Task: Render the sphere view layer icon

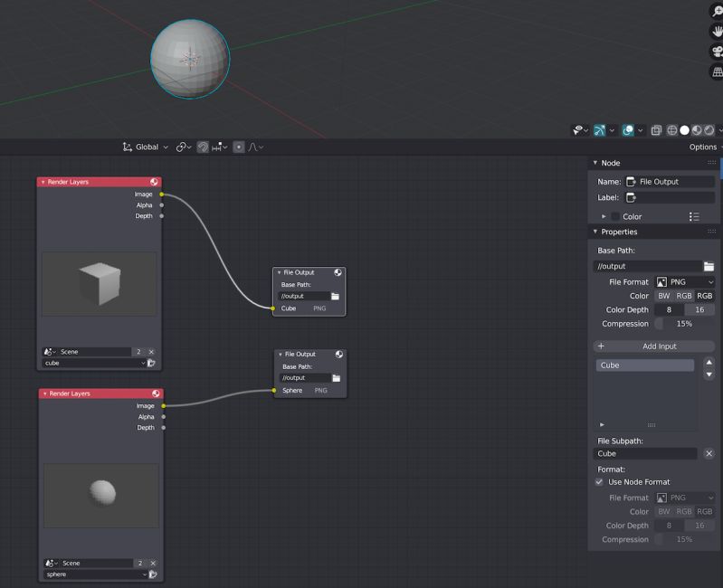Action: [153, 574]
